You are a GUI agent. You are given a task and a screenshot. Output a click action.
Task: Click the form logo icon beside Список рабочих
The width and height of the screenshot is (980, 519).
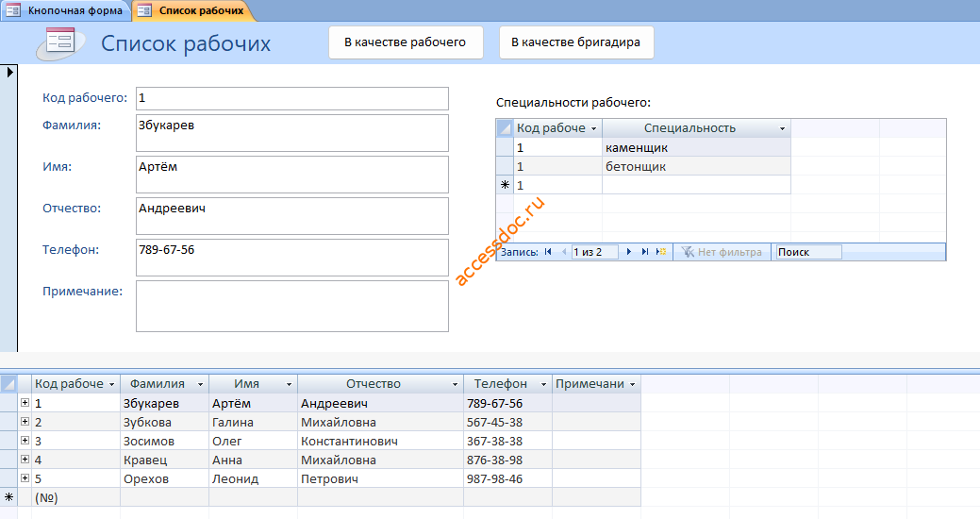coord(60,43)
